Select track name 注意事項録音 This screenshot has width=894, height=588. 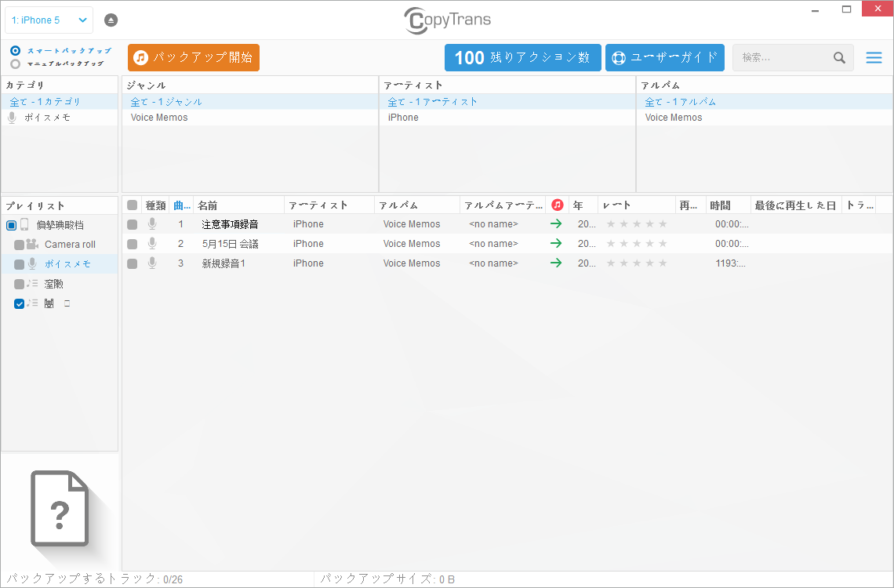pos(231,224)
